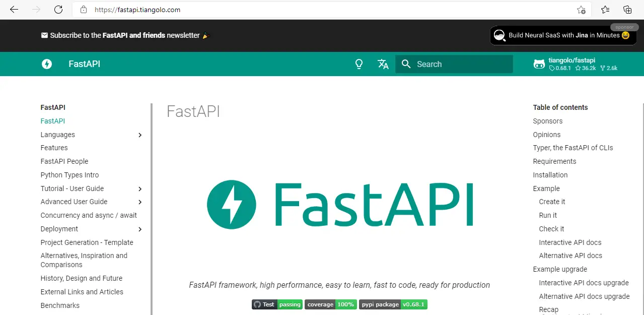Jump to Run it subsection
Screen dimensions: 644x315
click(x=548, y=215)
